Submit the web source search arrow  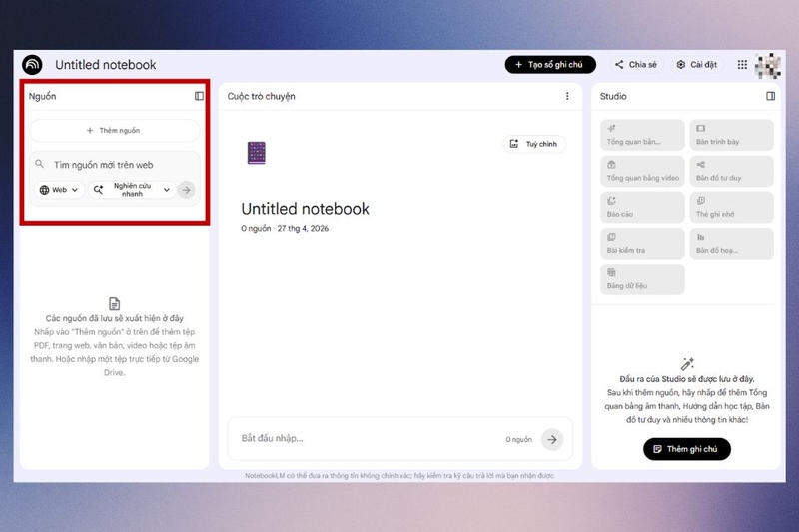187,190
